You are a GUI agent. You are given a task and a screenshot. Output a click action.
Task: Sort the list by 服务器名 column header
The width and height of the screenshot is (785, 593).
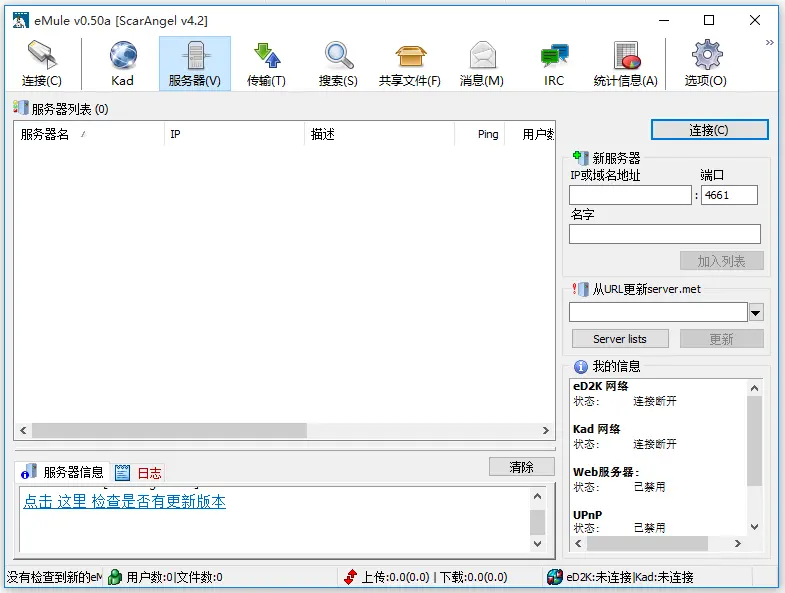pyautogui.click(x=46, y=134)
